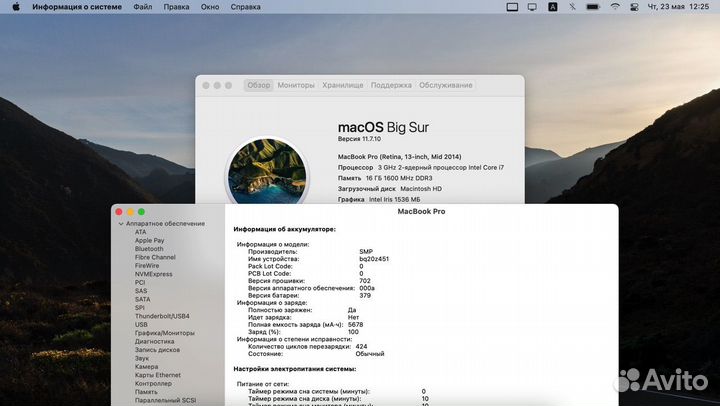Select ATA in the sidebar
This screenshot has width=720, height=406.
[x=141, y=232]
